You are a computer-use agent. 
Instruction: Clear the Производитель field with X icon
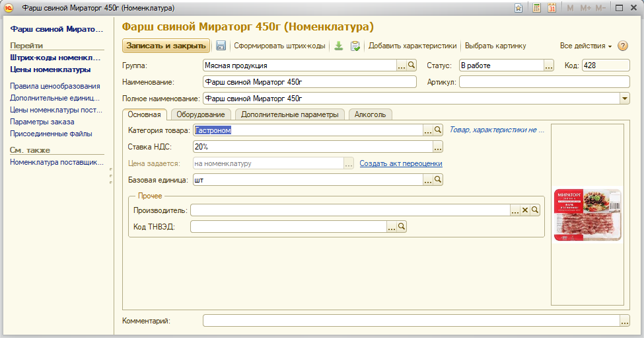[x=525, y=210]
